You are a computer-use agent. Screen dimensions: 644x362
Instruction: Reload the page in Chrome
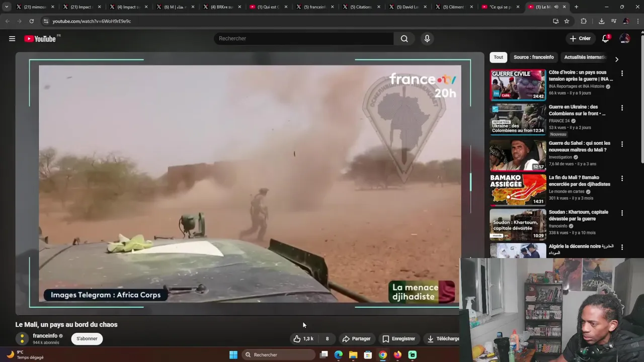[x=31, y=21]
